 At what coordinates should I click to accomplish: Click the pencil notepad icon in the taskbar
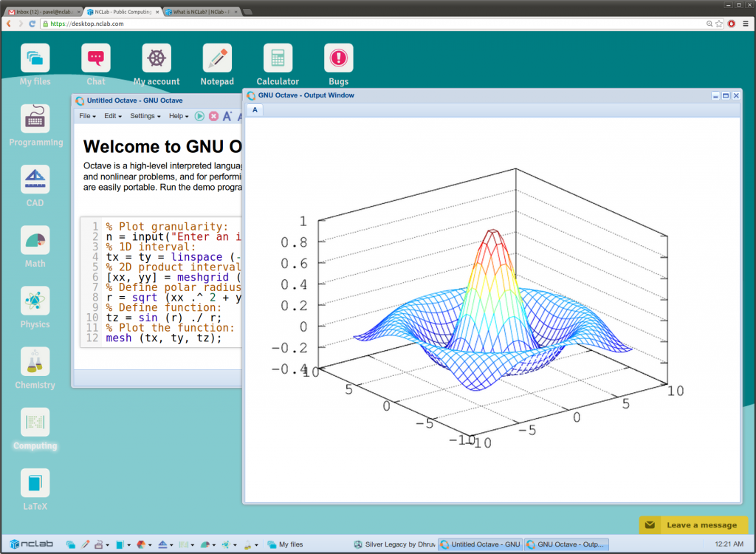[86, 544]
